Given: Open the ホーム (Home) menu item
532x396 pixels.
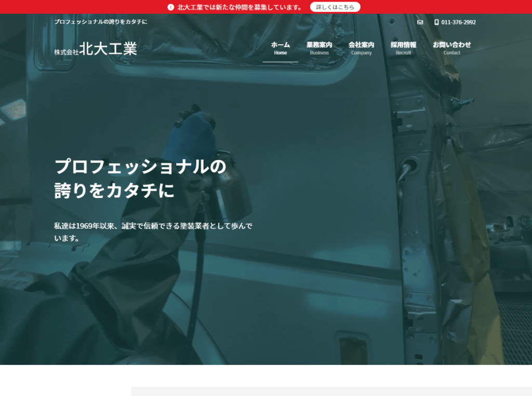Looking at the screenshot, I should coord(280,48).
